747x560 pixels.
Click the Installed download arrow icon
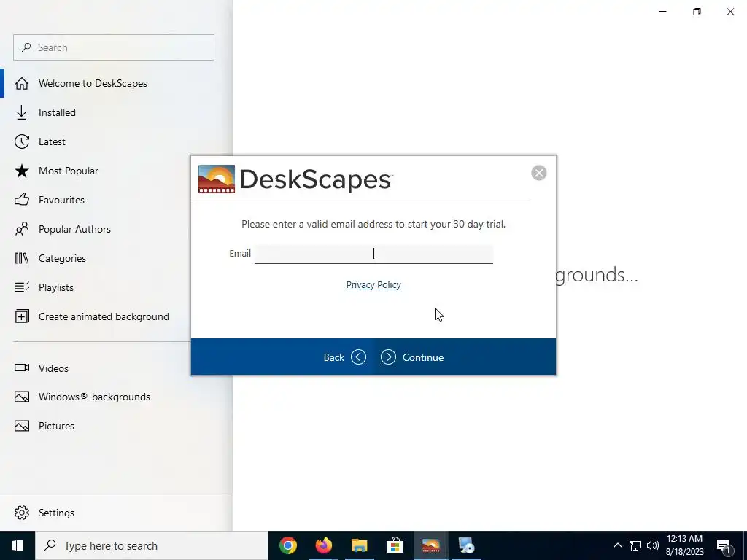point(21,112)
